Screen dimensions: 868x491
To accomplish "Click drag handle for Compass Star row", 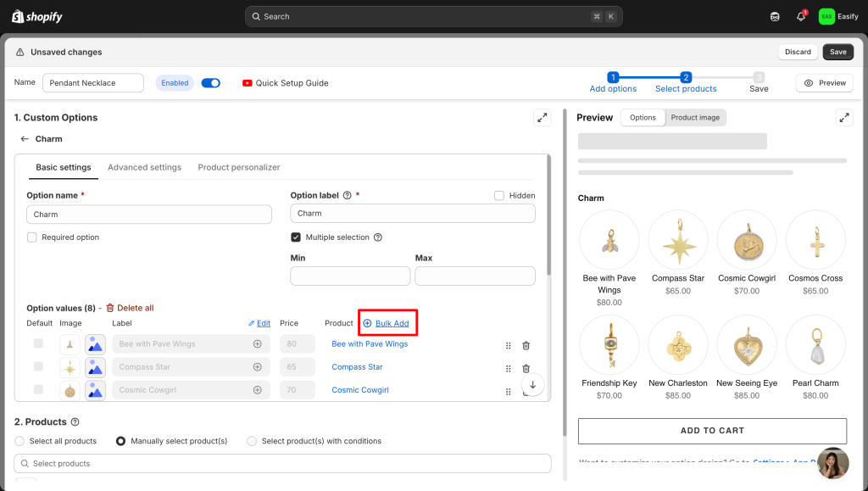I will pyautogui.click(x=509, y=368).
